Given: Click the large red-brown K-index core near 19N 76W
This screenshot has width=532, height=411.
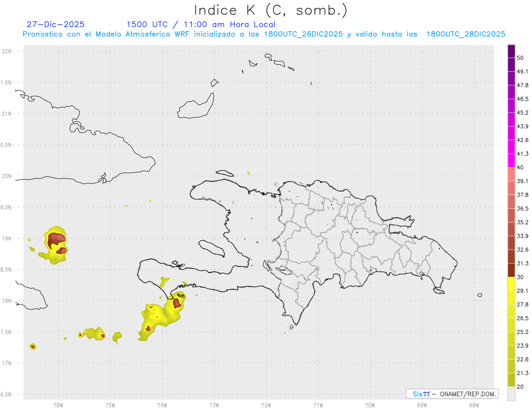Looking at the screenshot, I should pyautogui.click(x=57, y=239).
